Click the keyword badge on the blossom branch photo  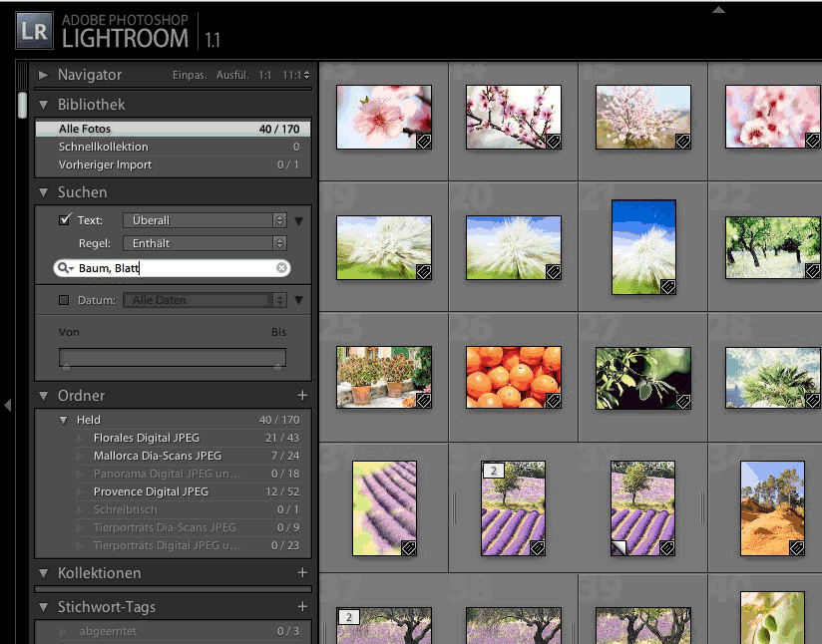[553, 142]
